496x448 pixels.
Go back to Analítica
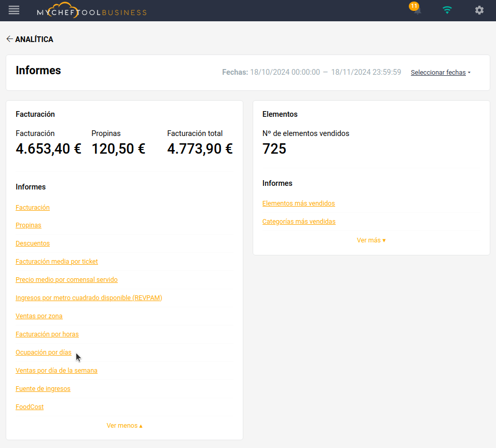[30, 39]
